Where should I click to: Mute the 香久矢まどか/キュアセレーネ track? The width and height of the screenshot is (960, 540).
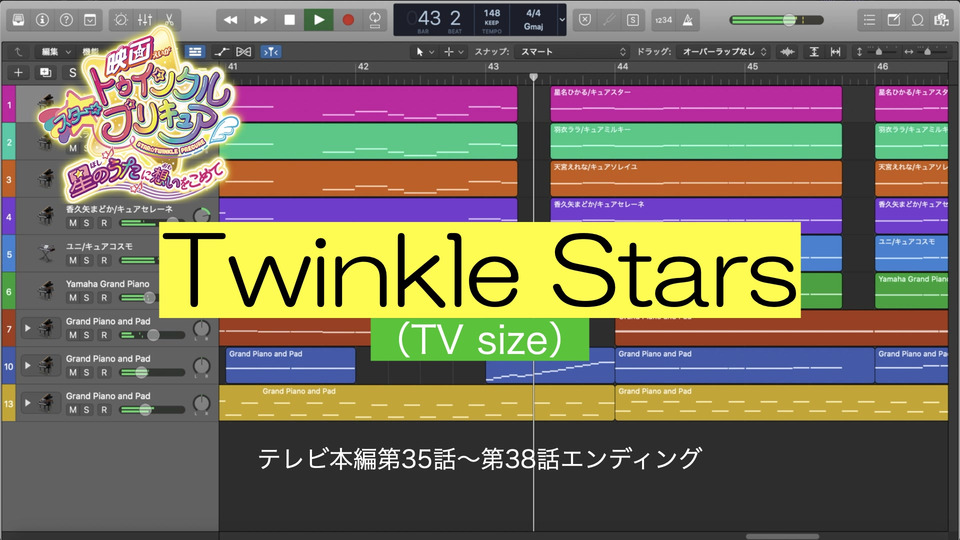(x=73, y=223)
